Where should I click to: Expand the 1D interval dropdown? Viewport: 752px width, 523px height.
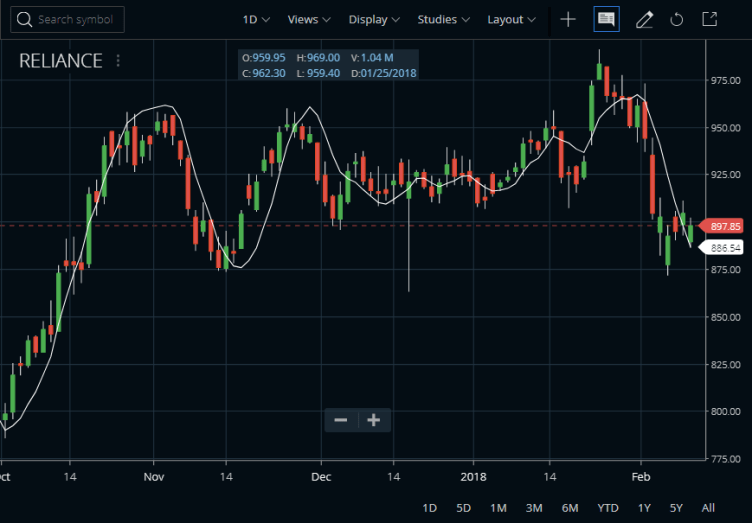256,20
